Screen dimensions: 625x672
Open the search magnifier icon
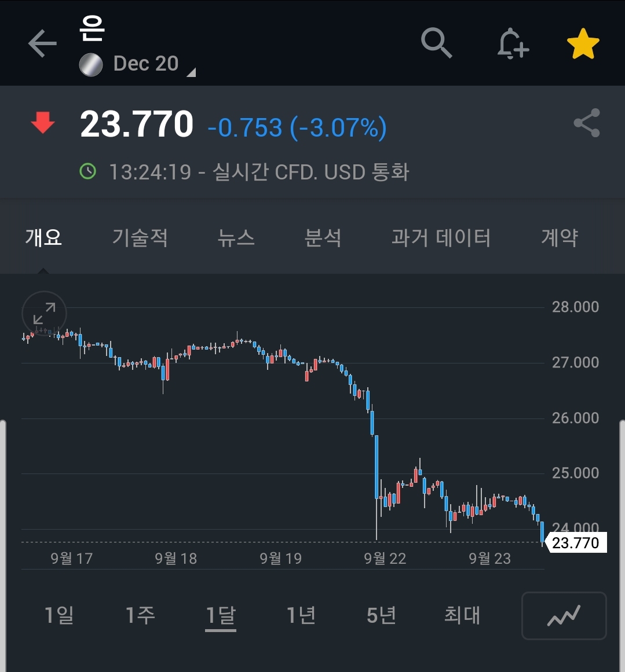pos(436,43)
